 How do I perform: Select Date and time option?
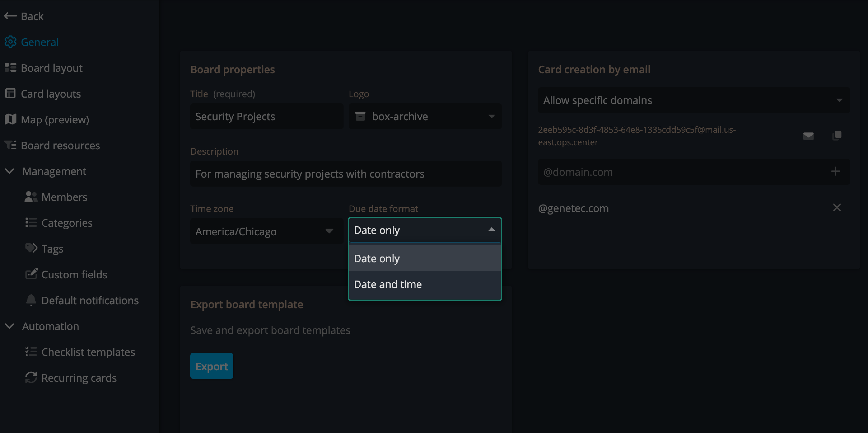point(388,284)
